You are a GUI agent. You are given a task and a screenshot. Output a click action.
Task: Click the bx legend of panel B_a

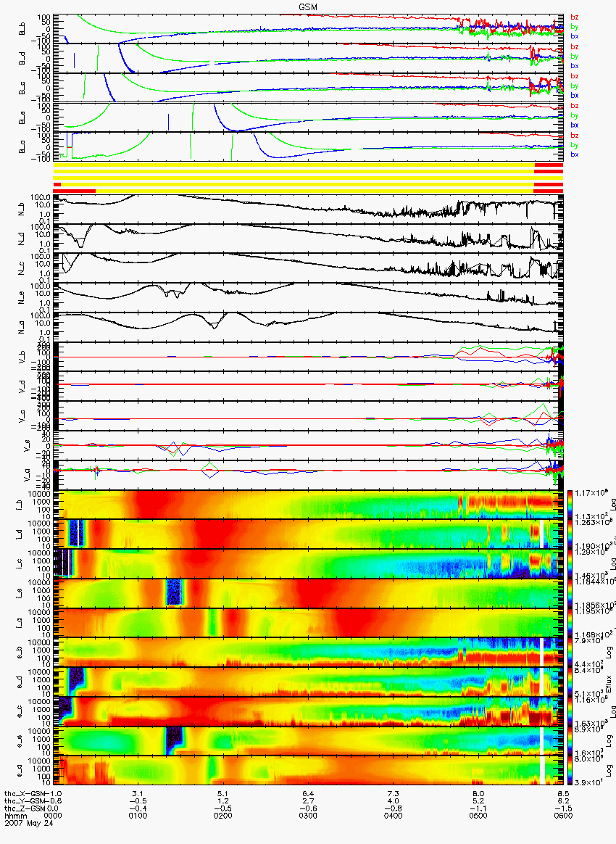tap(575, 154)
